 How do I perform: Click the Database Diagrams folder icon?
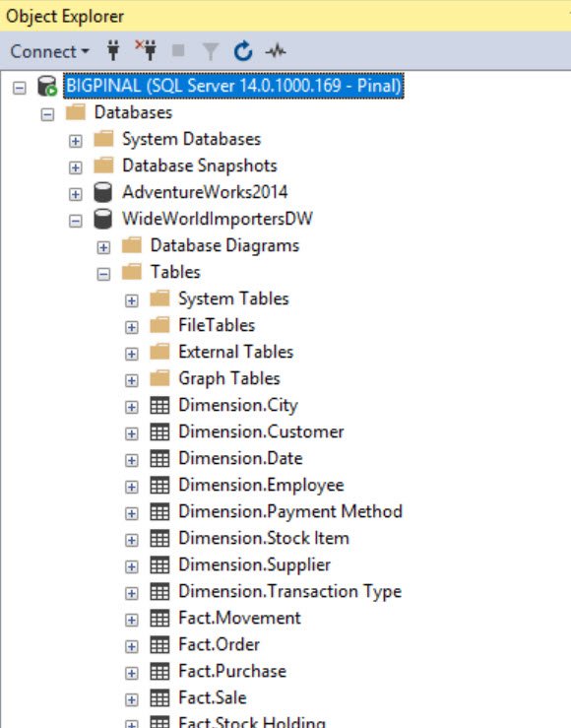pyautogui.click(x=132, y=245)
